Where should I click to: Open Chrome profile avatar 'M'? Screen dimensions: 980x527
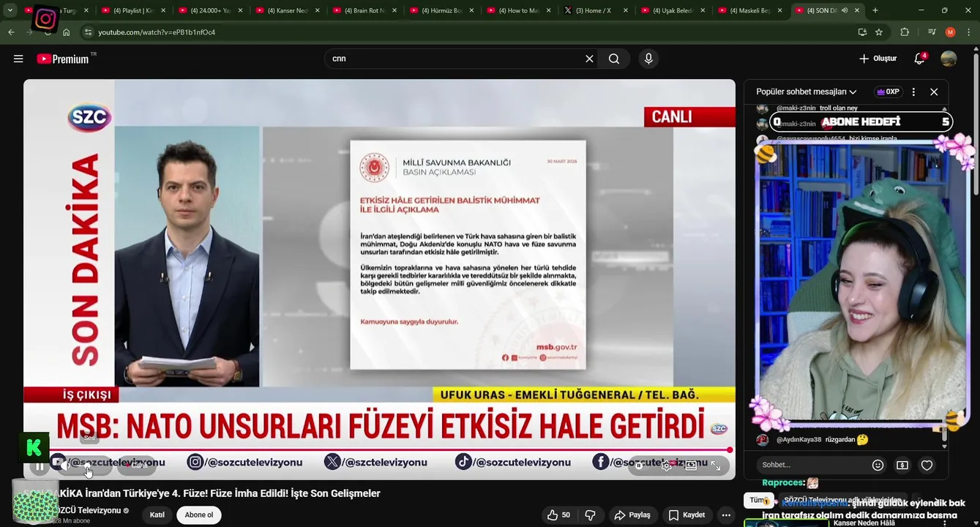pyautogui.click(x=950, y=32)
